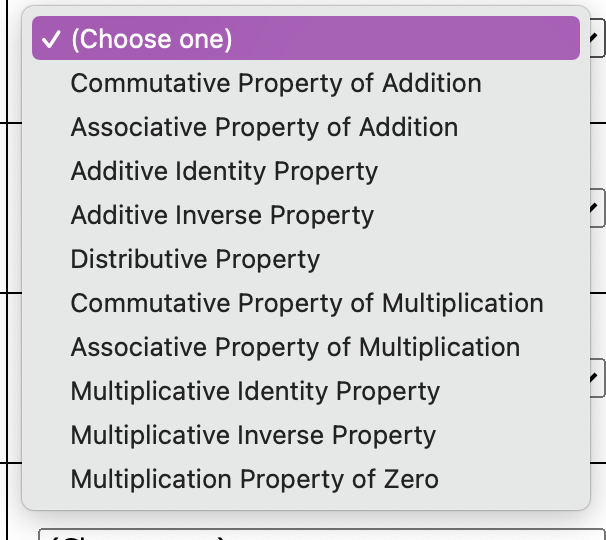This screenshot has height=540, width=606.
Task: Pick Multiplicative Identity Property
Action: pos(306,392)
